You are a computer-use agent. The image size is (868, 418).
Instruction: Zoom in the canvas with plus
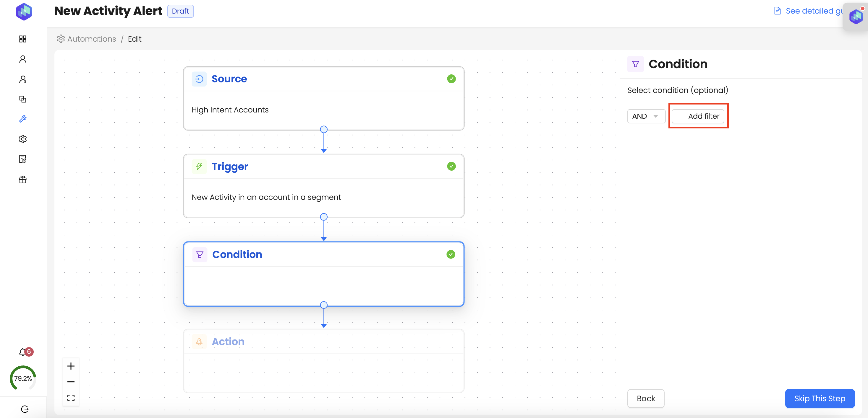coord(71,366)
